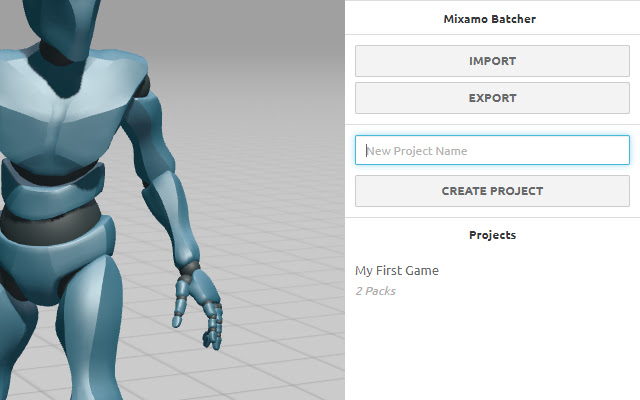Viewport: 640px width, 400px height.
Task: Click the 2 Packs label
Action: [x=376, y=291]
